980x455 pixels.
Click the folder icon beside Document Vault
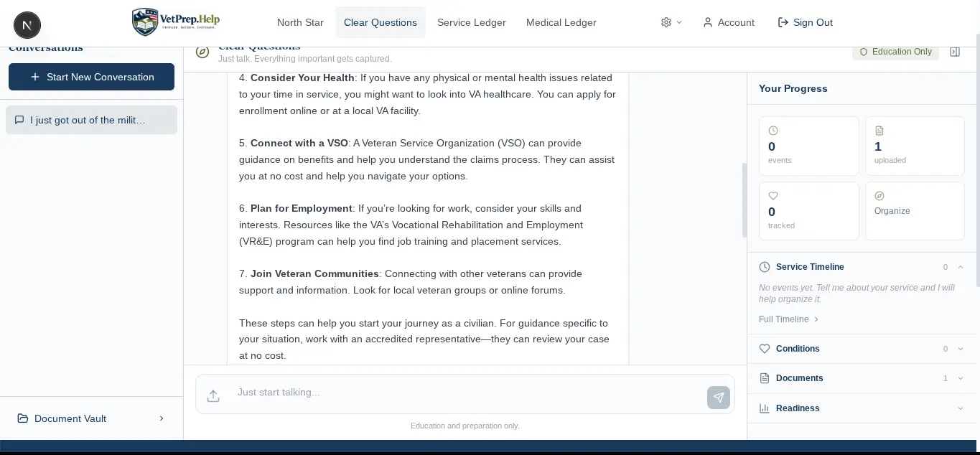point(23,418)
